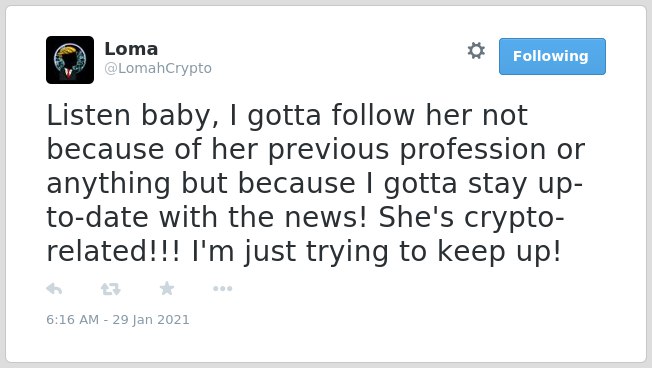This screenshot has height=368, width=652.
Task: Open the 6:16 AM timestamp link
Action: coord(73,320)
